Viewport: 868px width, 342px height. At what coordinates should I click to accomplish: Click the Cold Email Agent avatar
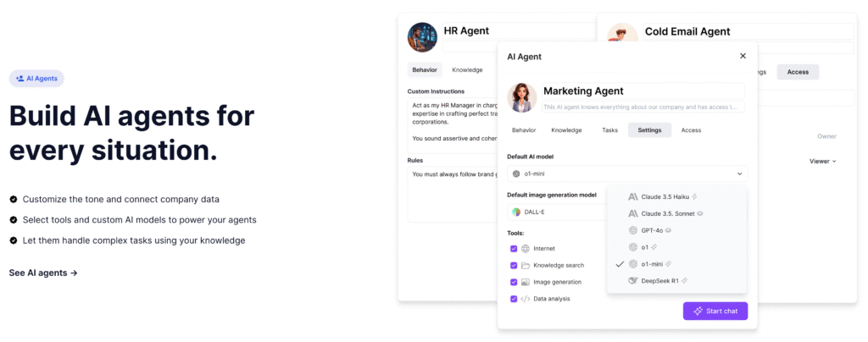(623, 33)
